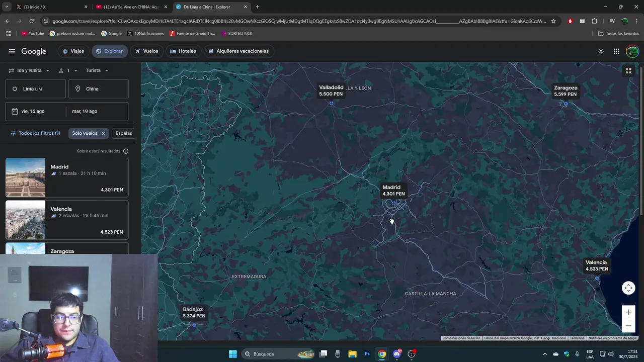The width and height of the screenshot is (644, 362).
Task: Open the tab search dropdown arrow
Action: (7, 7)
